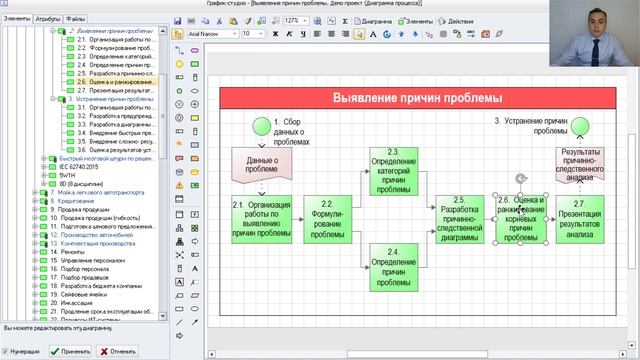Set text alignment to right
This screenshot has width=640, height=360.
[x=345, y=34]
